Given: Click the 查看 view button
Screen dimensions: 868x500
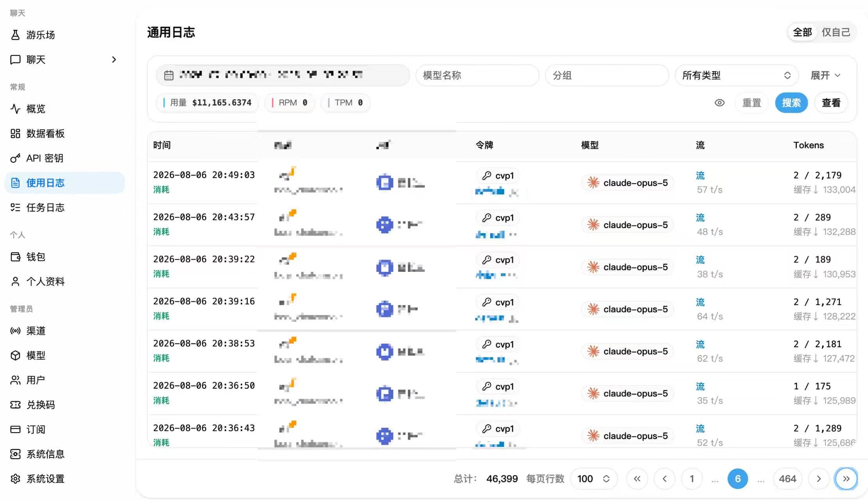Looking at the screenshot, I should 831,103.
